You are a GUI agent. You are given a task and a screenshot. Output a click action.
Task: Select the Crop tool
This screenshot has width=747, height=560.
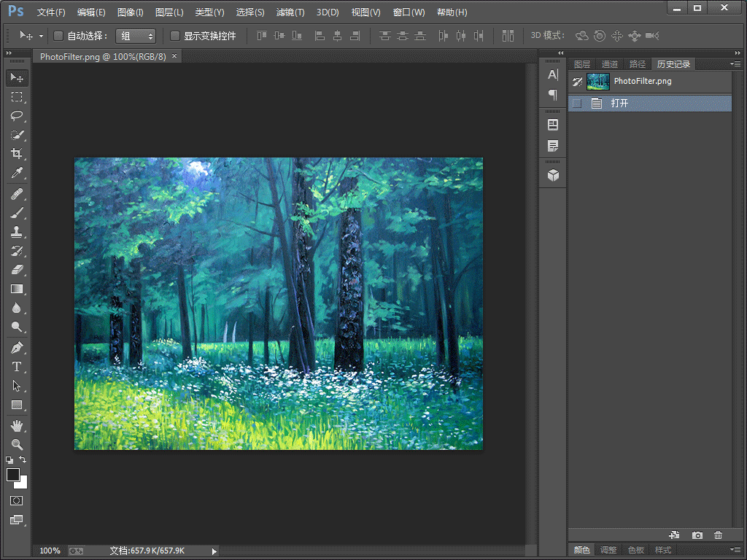point(17,153)
